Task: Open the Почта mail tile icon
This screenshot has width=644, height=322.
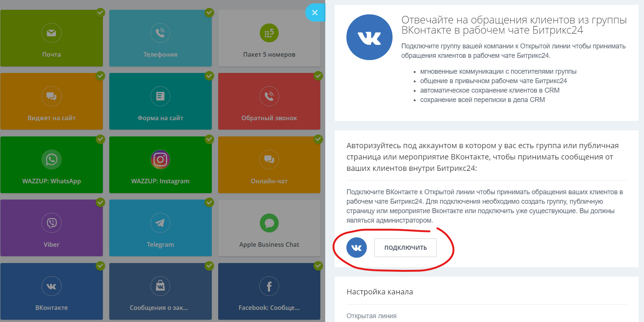Action: tap(51, 33)
